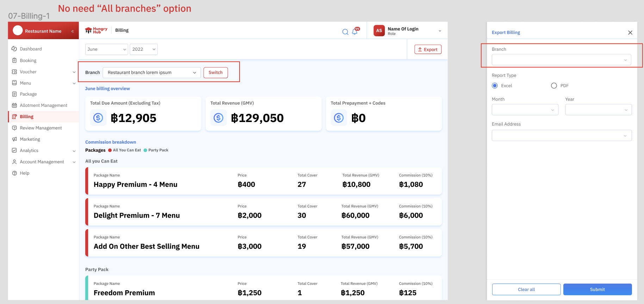The height and width of the screenshot is (304, 644).
Task: Open the notifications bell icon
Action: (355, 32)
